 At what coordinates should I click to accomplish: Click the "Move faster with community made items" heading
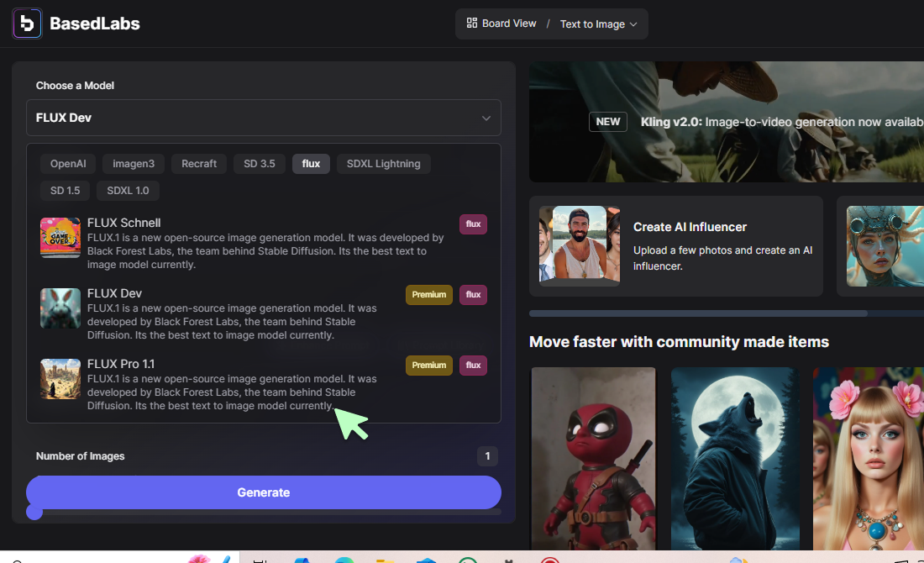tap(679, 342)
